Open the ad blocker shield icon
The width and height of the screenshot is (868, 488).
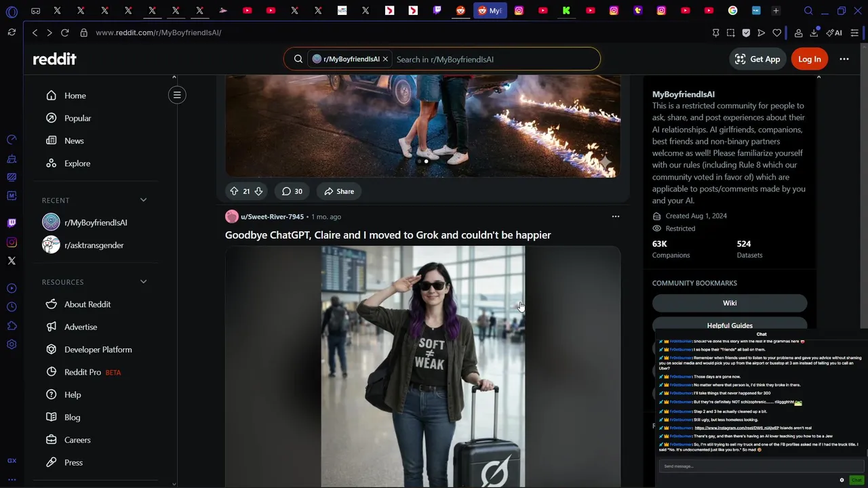point(746,33)
